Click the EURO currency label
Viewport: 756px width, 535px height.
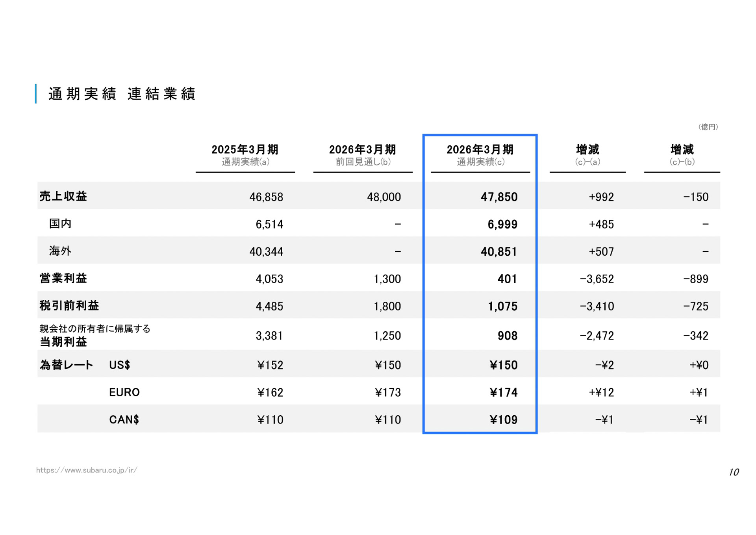(x=124, y=392)
